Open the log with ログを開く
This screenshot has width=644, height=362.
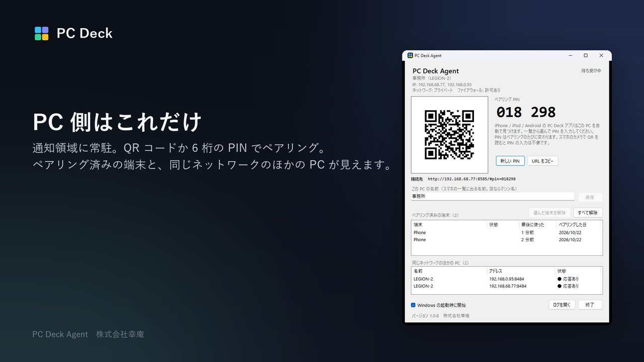tap(561, 305)
